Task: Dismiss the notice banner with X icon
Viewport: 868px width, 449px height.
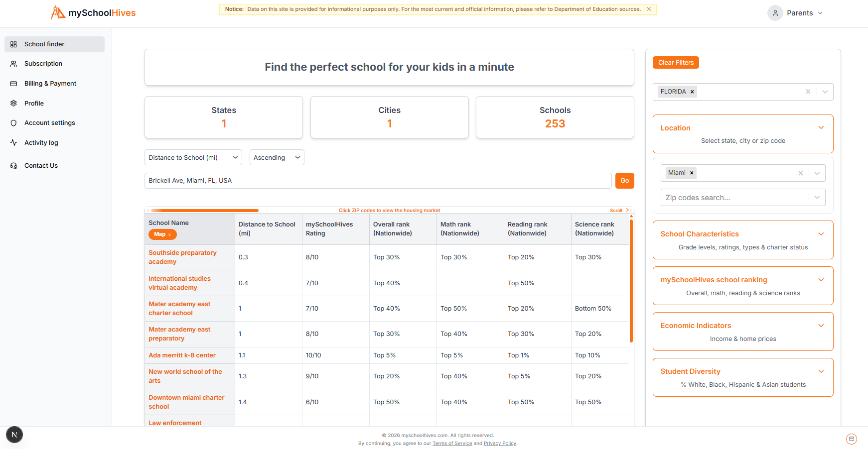Action: tap(649, 9)
